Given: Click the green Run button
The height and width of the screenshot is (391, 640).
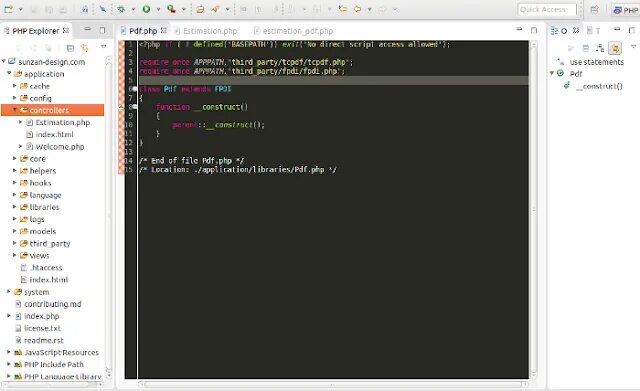Looking at the screenshot, I should pyautogui.click(x=146, y=9).
